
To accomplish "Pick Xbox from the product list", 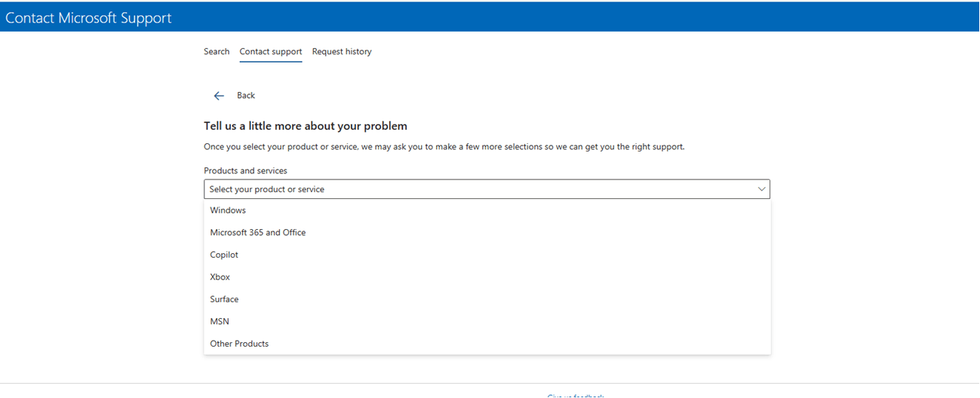I will (x=487, y=277).
